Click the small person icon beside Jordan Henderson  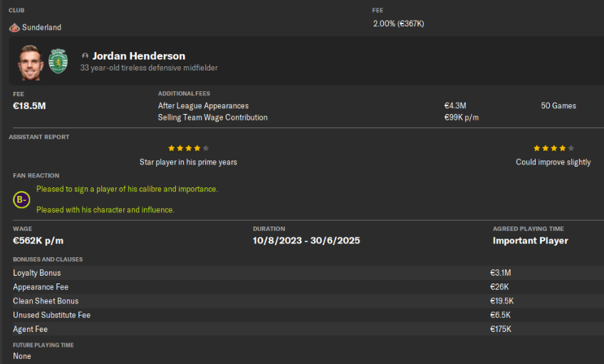click(x=85, y=56)
